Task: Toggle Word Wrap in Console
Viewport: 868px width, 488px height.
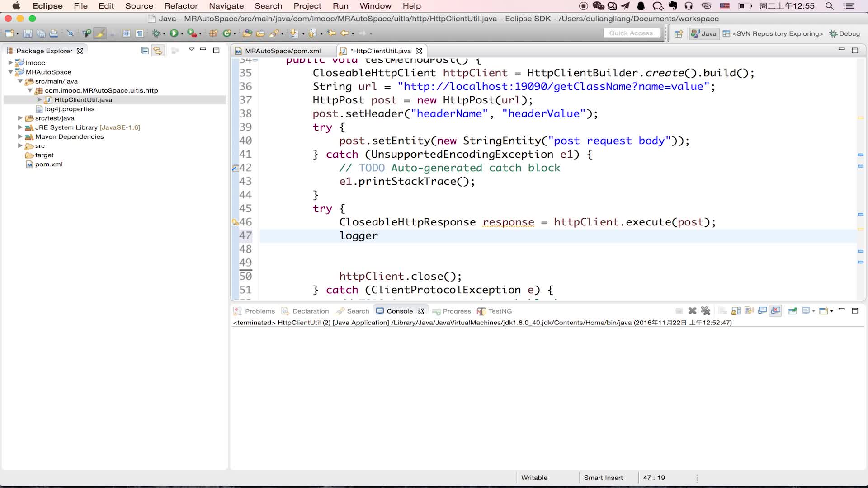Action: coord(749,311)
